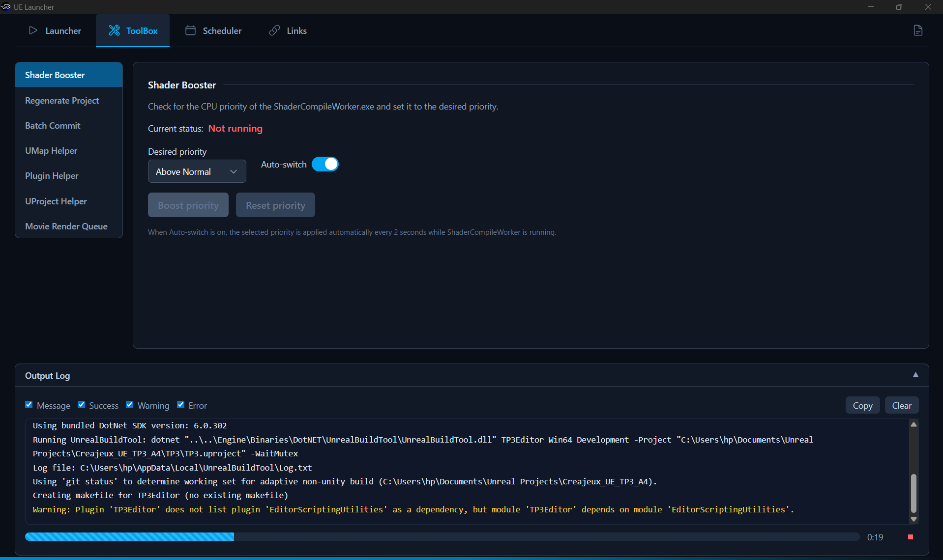943x560 pixels.
Task: Open Plugin Helper tool
Action: 69,175
